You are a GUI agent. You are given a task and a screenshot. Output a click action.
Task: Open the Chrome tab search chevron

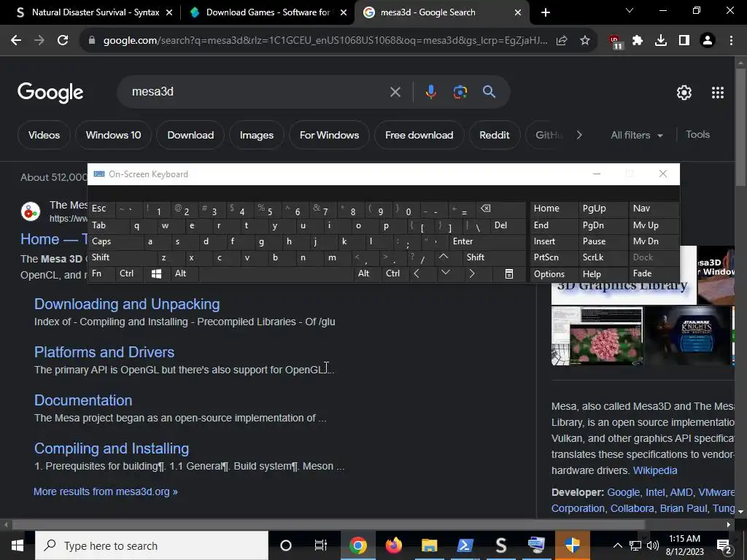coord(630,10)
